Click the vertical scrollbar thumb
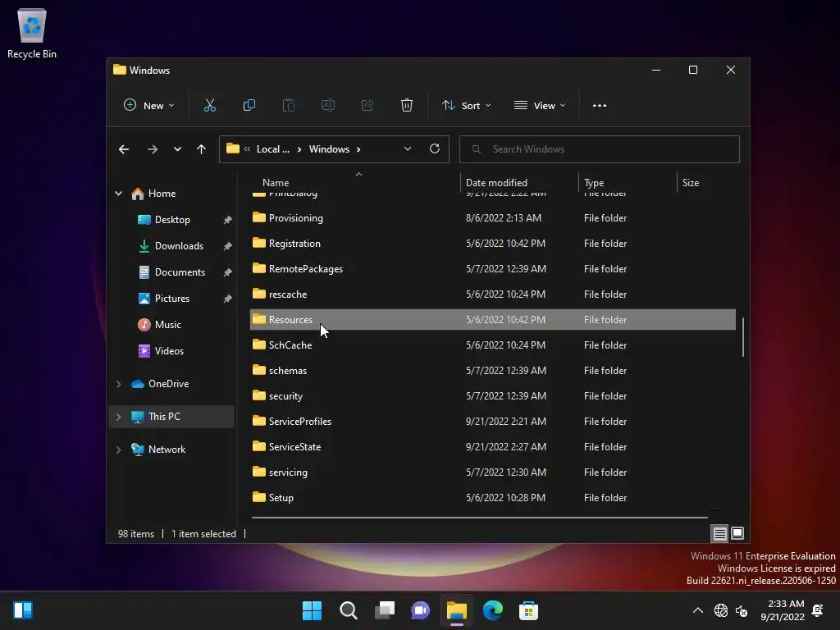 coord(743,337)
